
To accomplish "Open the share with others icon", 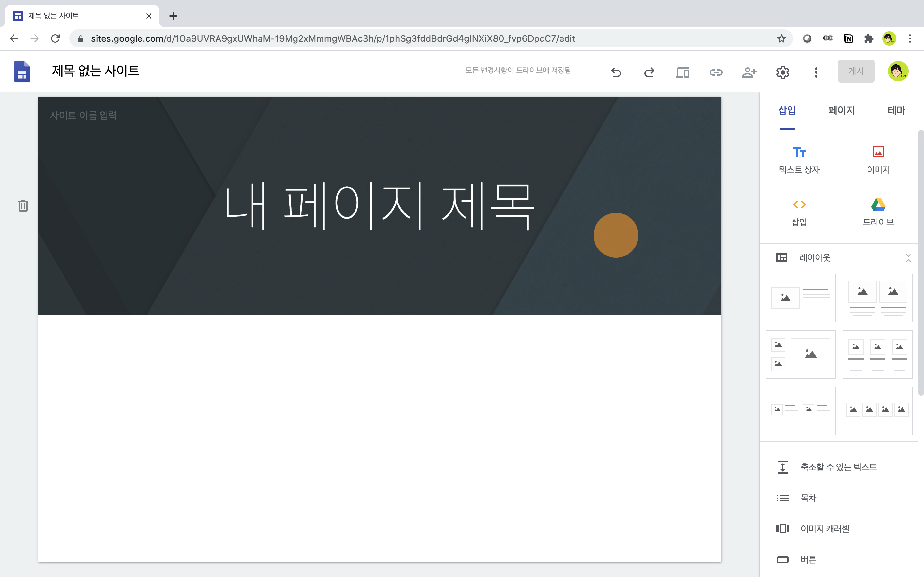I will [x=749, y=72].
